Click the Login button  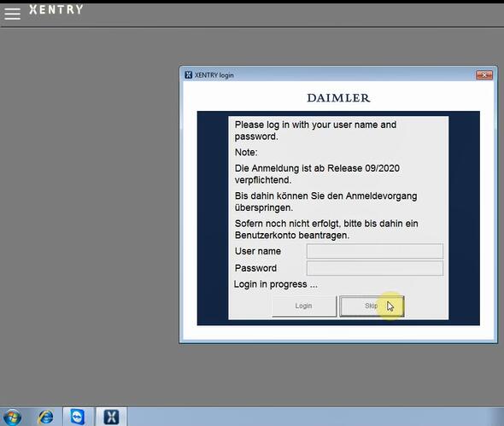coord(304,306)
